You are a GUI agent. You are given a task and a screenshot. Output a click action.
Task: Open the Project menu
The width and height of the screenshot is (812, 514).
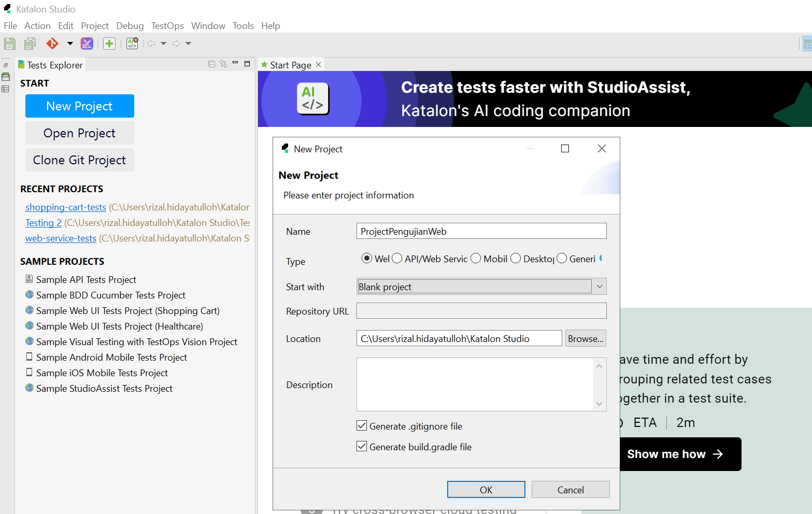click(95, 26)
